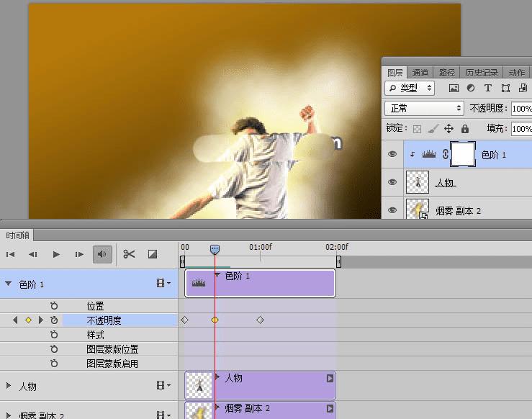
Task: Lock all padlock icon
Action: click(x=465, y=129)
